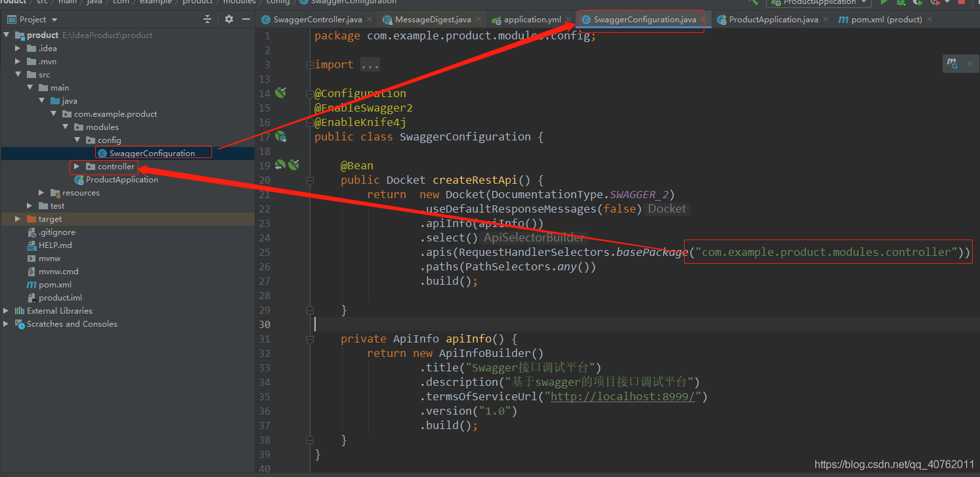Viewport: 980px width, 477px height.
Task: Click createRestApi method name
Action: [475, 180]
